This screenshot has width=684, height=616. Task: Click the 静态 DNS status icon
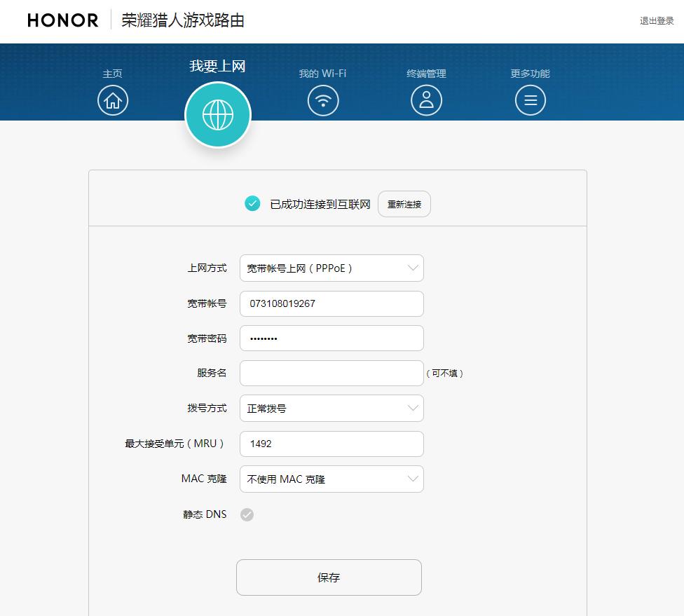pos(246,514)
